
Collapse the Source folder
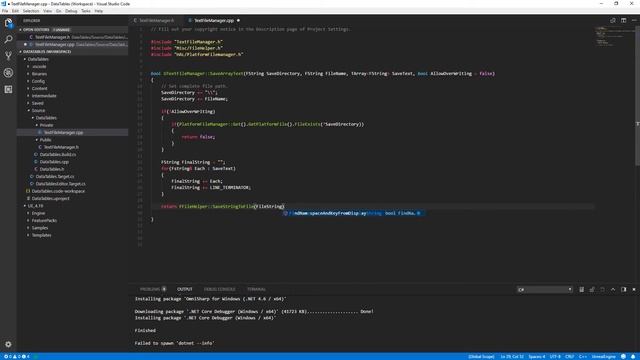[29, 111]
